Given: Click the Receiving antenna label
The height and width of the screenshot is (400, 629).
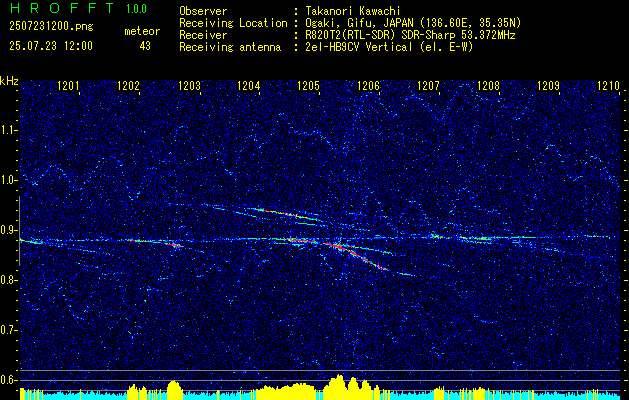Looking at the screenshot, I should 230,47.
